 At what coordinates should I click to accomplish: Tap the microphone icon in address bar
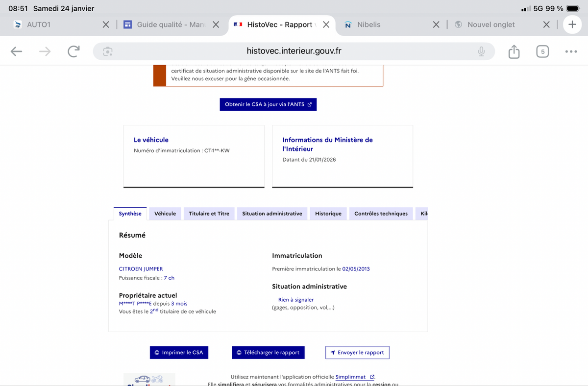coord(481,51)
